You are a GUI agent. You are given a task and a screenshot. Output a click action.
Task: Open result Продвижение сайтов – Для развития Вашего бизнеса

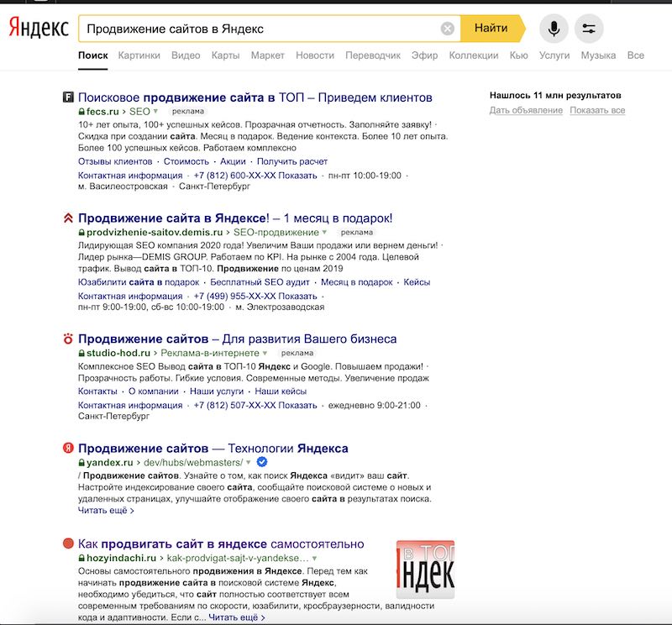(237, 339)
